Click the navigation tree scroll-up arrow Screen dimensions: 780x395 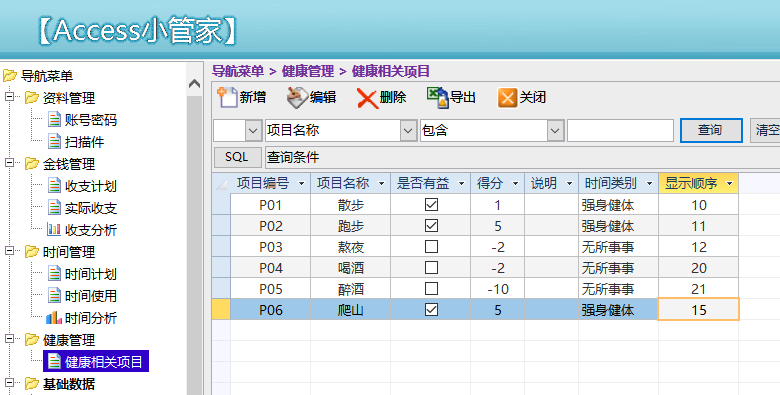point(195,84)
